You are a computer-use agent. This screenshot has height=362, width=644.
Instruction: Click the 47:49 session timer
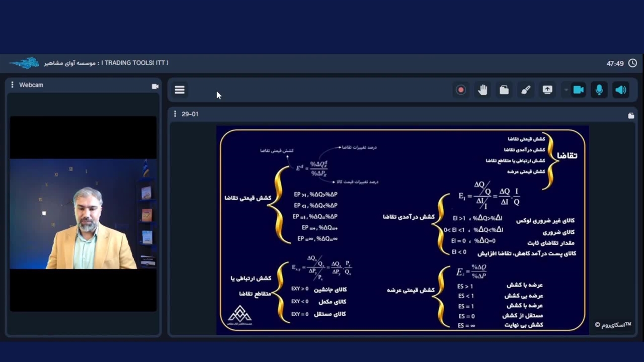615,63
